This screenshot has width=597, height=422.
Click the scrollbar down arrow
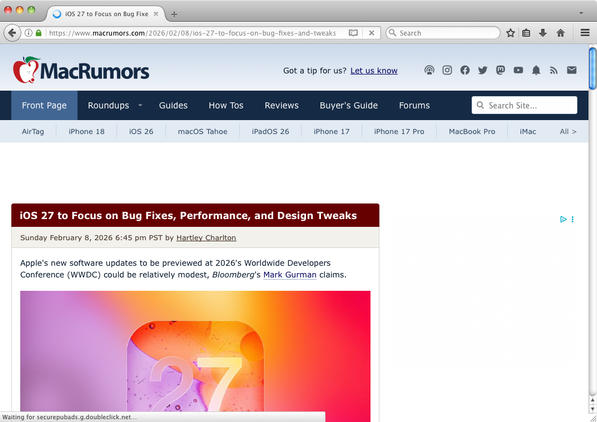[592, 409]
